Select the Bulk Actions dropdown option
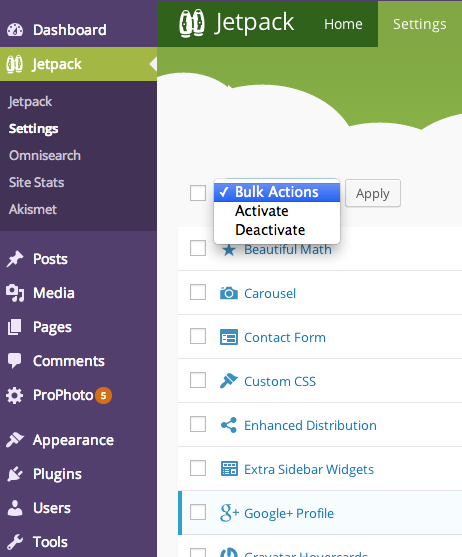 click(277, 192)
